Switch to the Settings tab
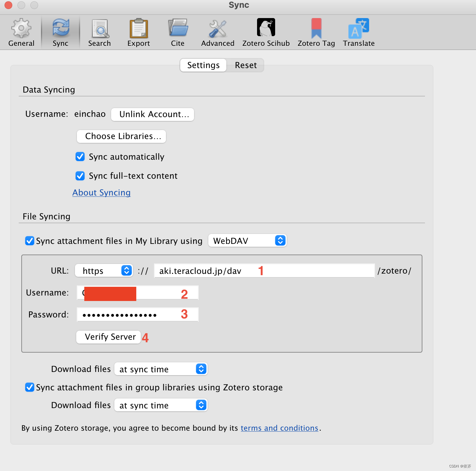 (x=203, y=65)
